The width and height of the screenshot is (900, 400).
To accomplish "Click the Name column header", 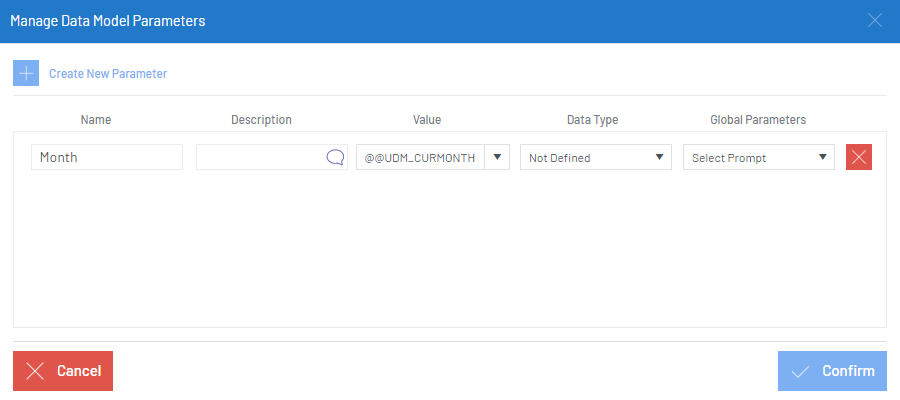I will tap(96, 120).
